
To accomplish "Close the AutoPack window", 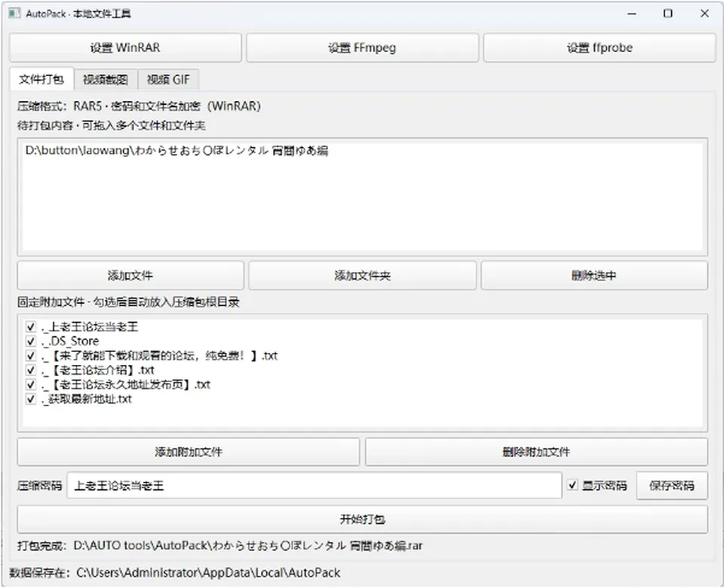I will 704,14.
